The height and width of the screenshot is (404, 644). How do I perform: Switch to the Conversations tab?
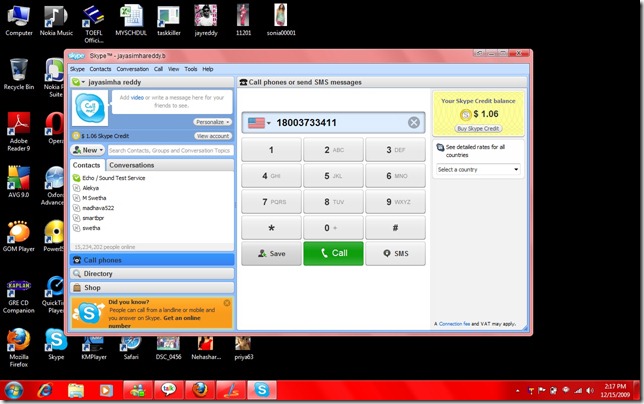(x=131, y=165)
